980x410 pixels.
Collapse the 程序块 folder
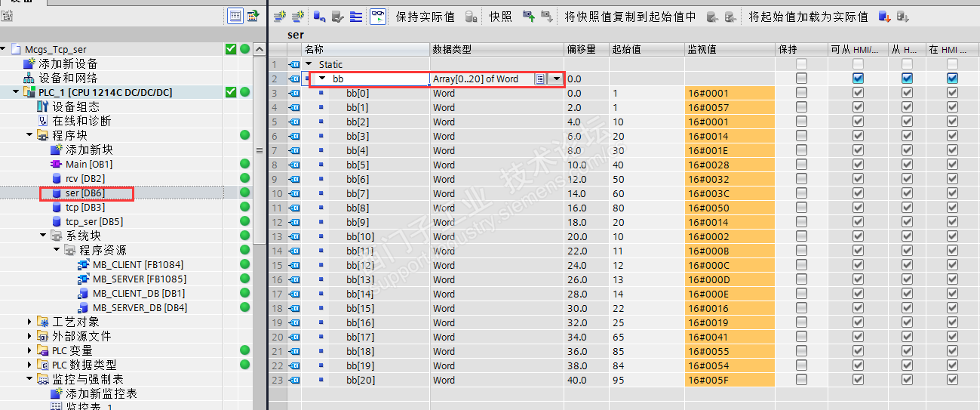29,135
